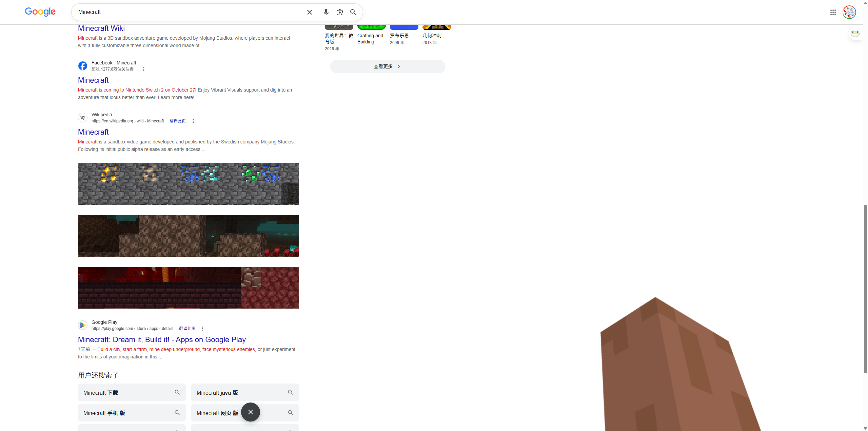Click the Wikipedia URL breadcrumb text
The height and width of the screenshot is (431, 868).
(127, 121)
